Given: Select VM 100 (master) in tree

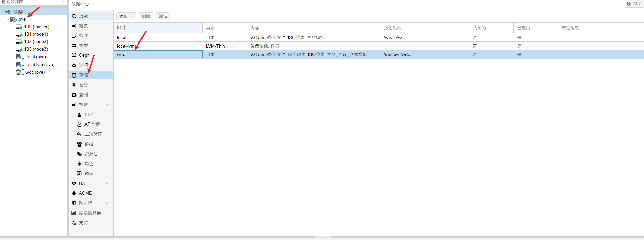Looking at the screenshot, I should coord(36,27).
